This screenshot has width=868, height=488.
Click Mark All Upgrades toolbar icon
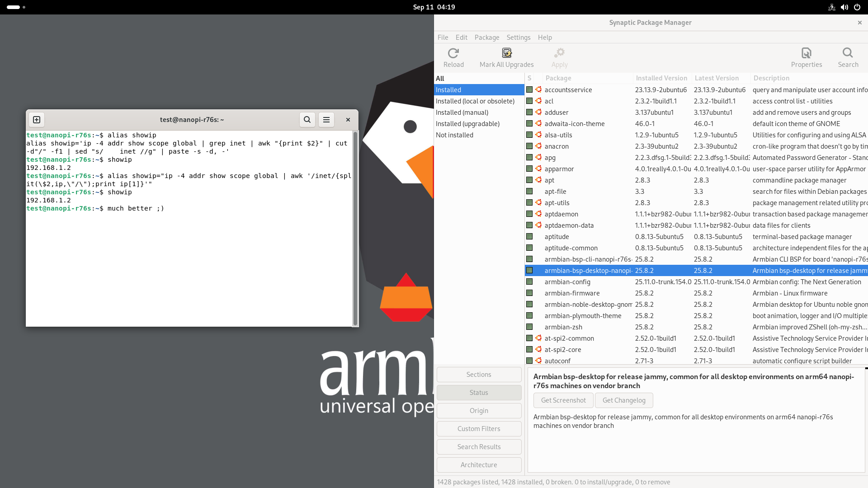pyautogui.click(x=506, y=58)
